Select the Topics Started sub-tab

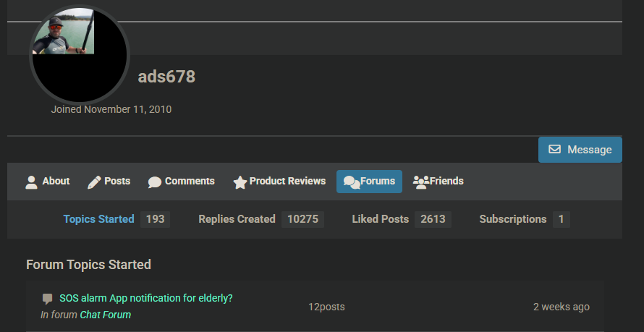(98, 219)
